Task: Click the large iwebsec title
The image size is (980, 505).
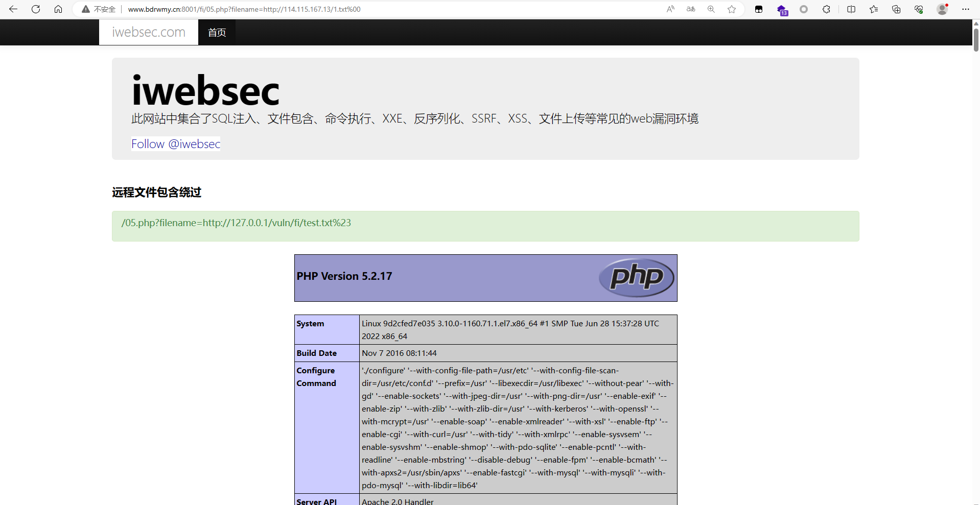Action: coord(205,91)
